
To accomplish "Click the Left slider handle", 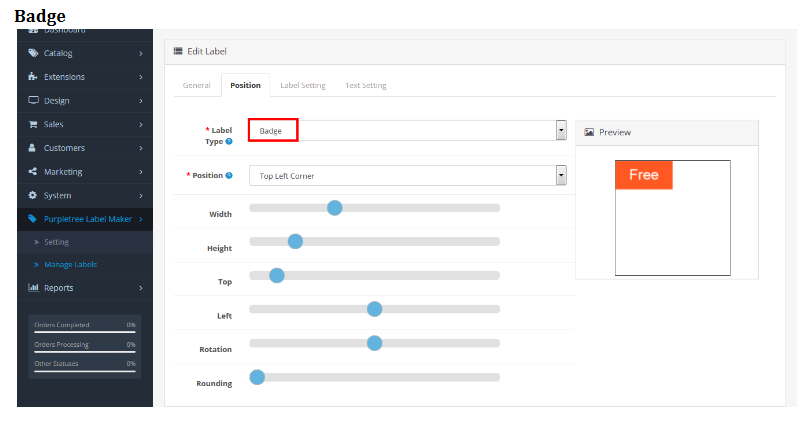I will [x=374, y=309].
